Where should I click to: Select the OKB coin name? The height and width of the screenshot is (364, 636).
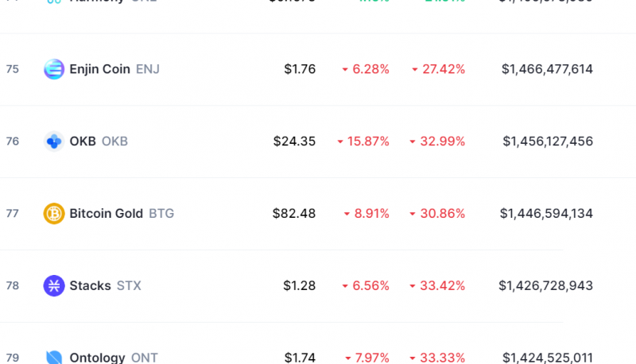tap(83, 141)
